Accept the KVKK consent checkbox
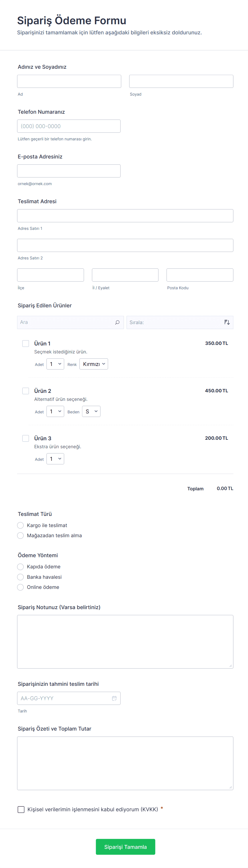The height and width of the screenshot is (868, 248). 21,809
